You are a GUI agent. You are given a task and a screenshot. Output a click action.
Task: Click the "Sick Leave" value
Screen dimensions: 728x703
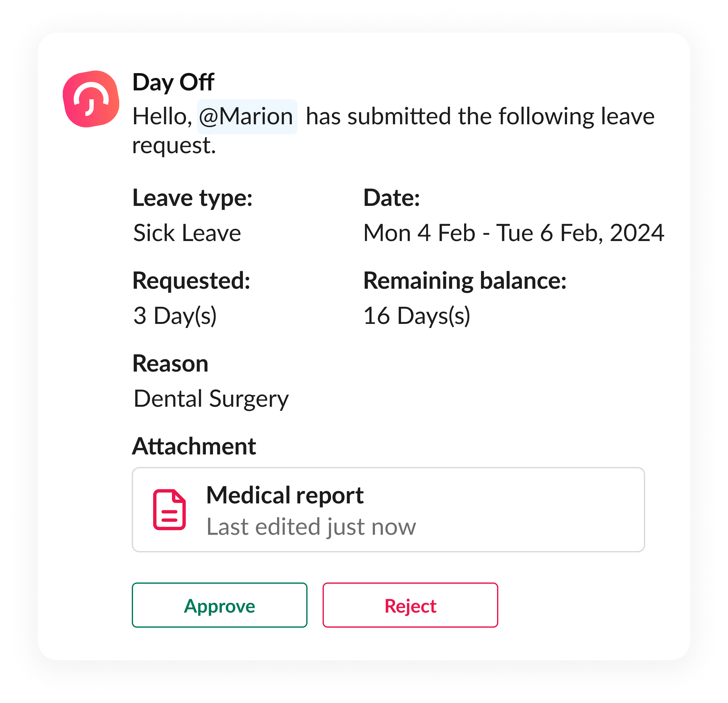pyautogui.click(x=187, y=233)
